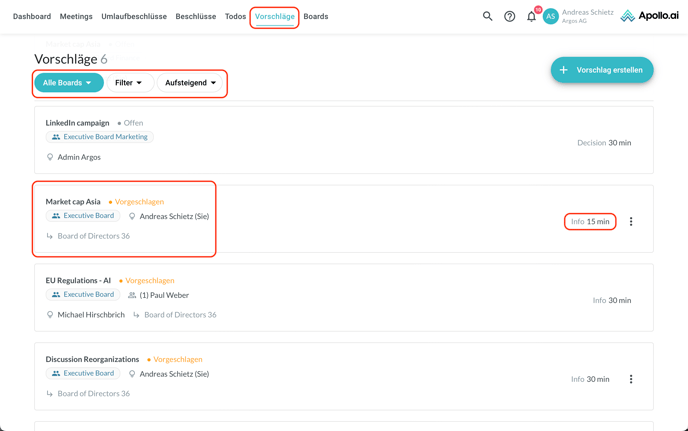Screen dimensions: 688x431
Task: Click the help question mark icon
Action: click(510, 16)
